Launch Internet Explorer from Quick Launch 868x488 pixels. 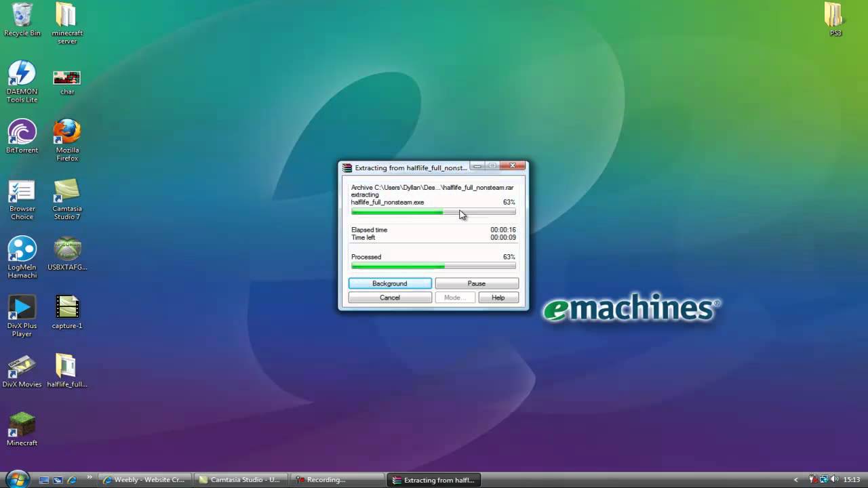coord(72,480)
